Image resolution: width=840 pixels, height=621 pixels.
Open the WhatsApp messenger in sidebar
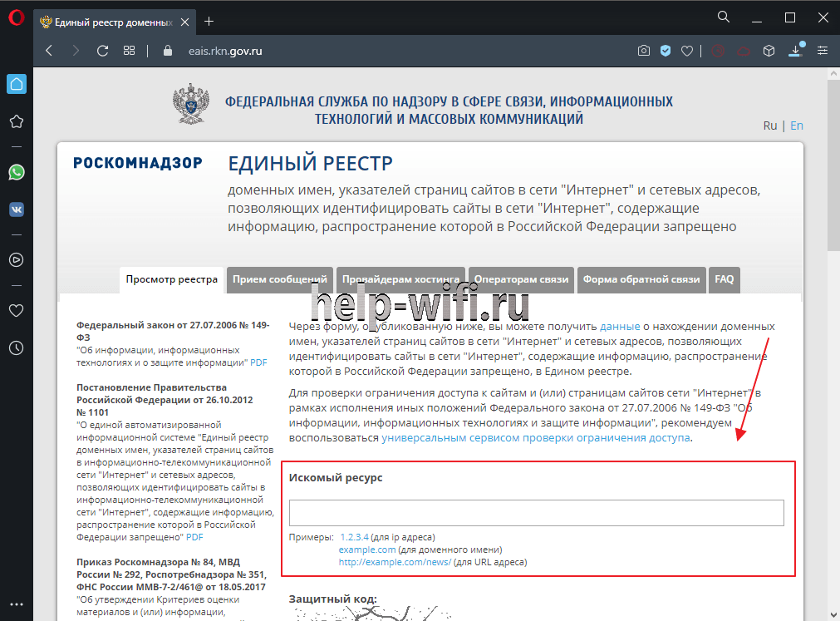(16, 172)
